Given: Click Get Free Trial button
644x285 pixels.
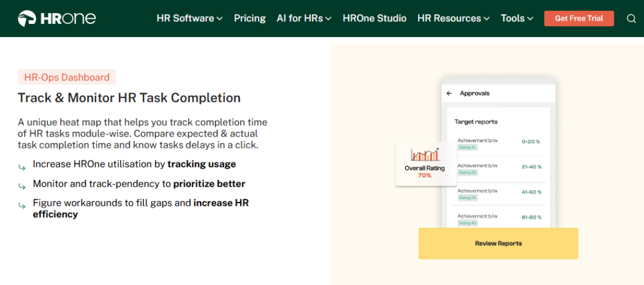Looking at the screenshot, I should [x=579, y=18].
